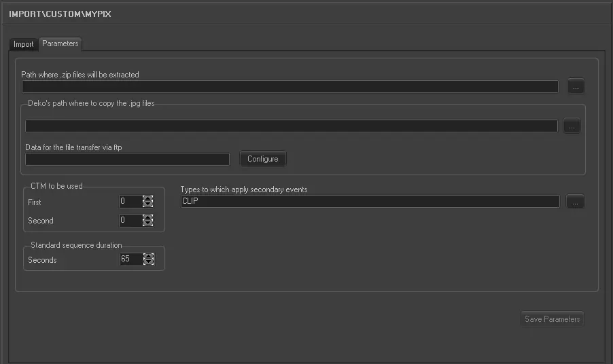Click the secondary events types field showing CLIP
Image resolution: width=613 pixels, height=364 pixels.
tap(369, 202)
